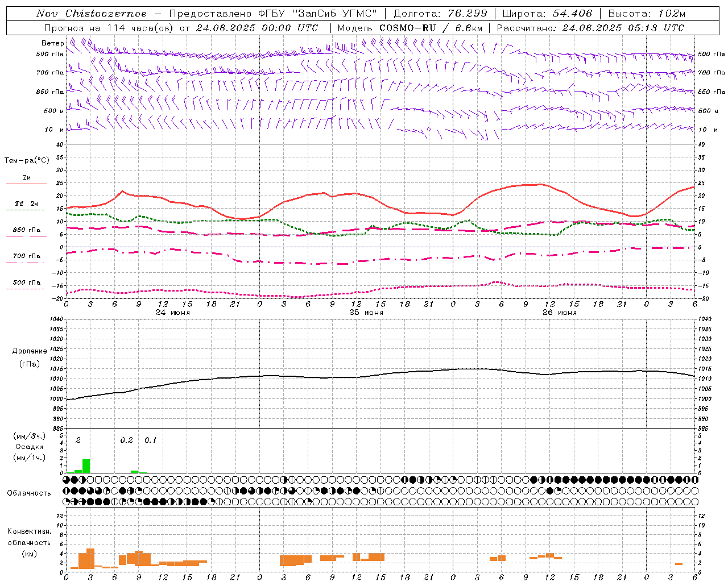Screen dimensions: 728x582
Task: Click the computed time "24.06.2025 05:13 UTC"
Action: pyautogui.click(x=623, y=28)
